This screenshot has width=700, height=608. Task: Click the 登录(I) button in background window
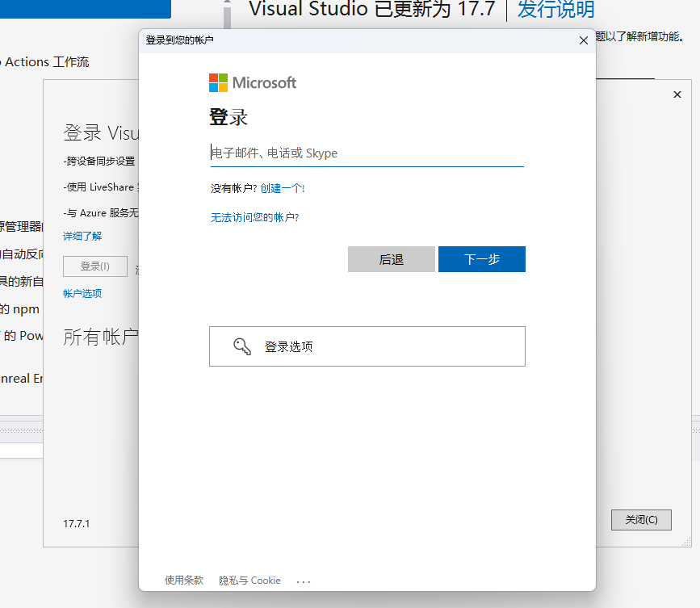[95, 266]
